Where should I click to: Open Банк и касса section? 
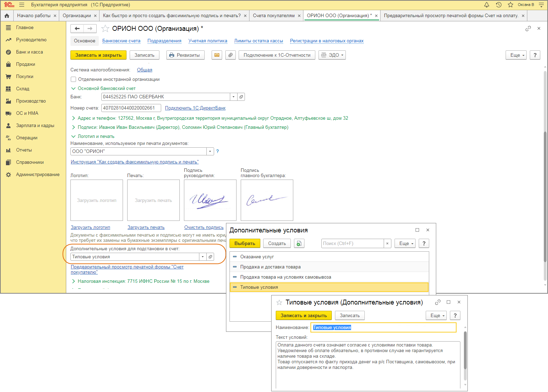click(x=29, y=52)
